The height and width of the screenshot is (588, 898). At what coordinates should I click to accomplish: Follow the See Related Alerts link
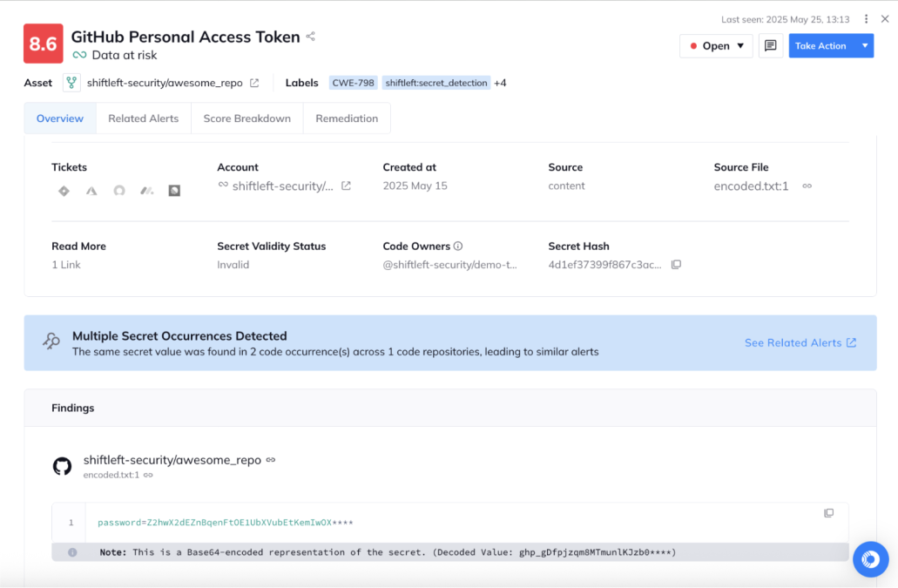(x=800, y=343)
